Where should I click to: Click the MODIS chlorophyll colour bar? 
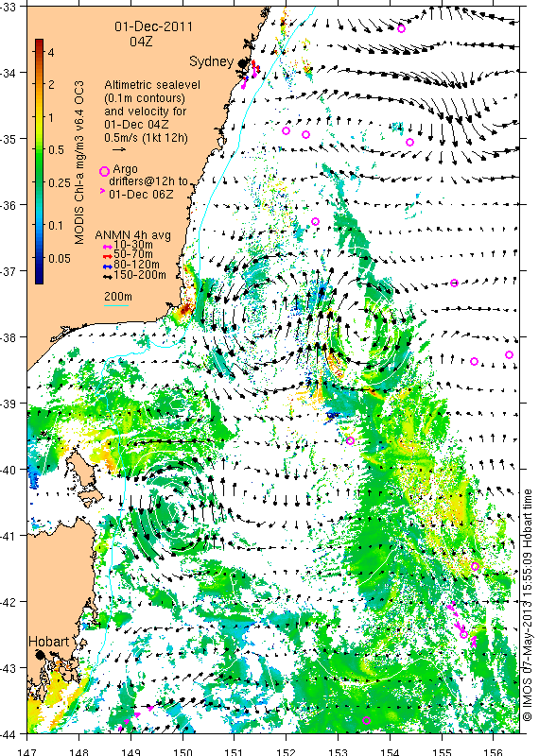[39, 162]
